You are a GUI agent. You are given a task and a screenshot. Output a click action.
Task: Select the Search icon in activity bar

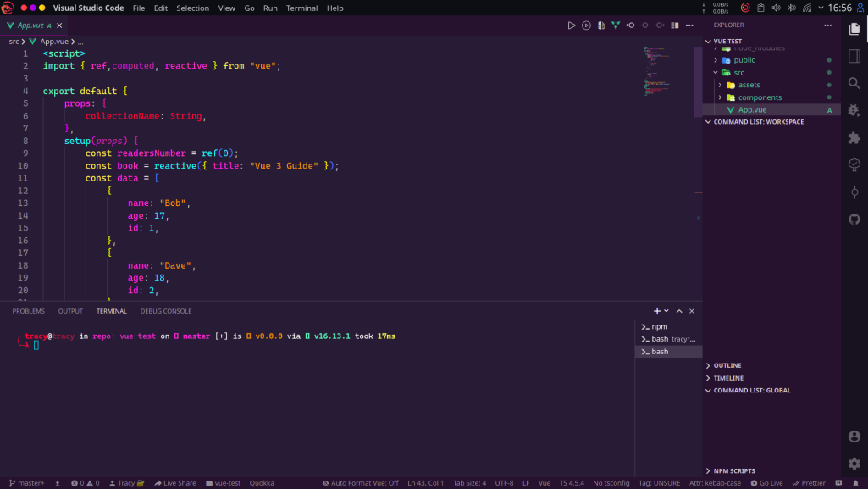pyautogui.click(x=854, y=83)
